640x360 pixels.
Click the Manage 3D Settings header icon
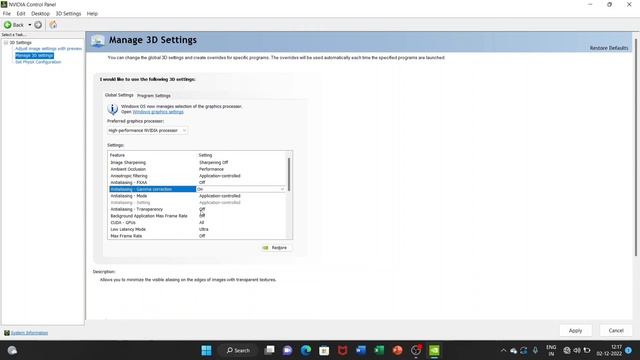tap(98, 40)
